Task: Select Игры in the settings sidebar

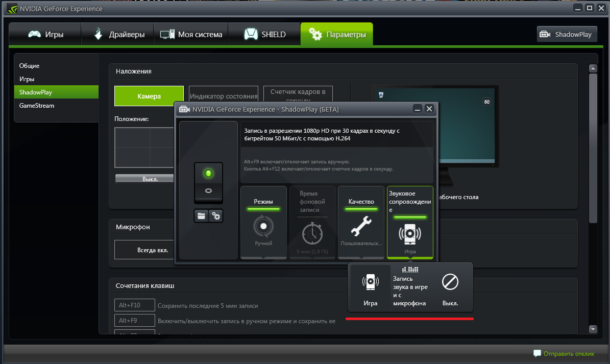Action: [56, 79]
